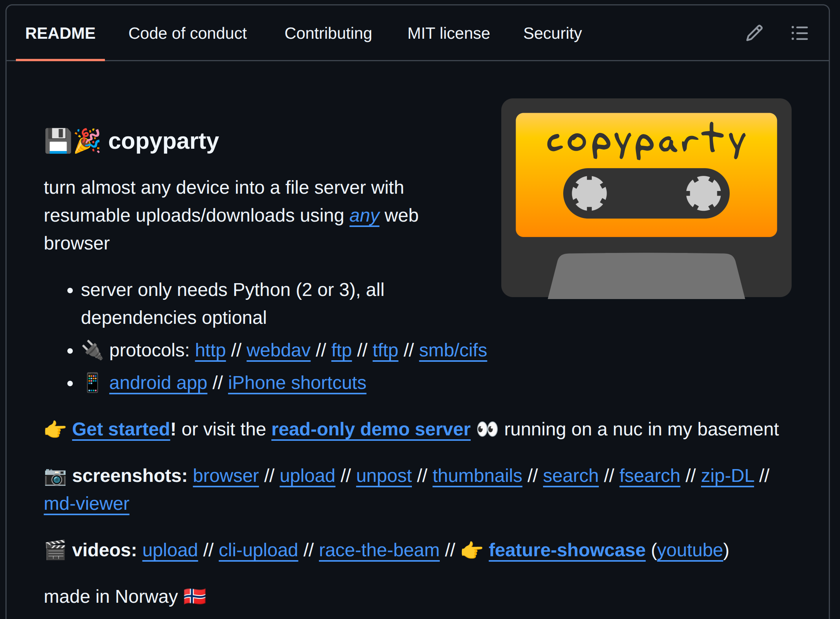Open the race-the-beam video link
This screenshot has height=619, width=840.
[x=379, y=550]
